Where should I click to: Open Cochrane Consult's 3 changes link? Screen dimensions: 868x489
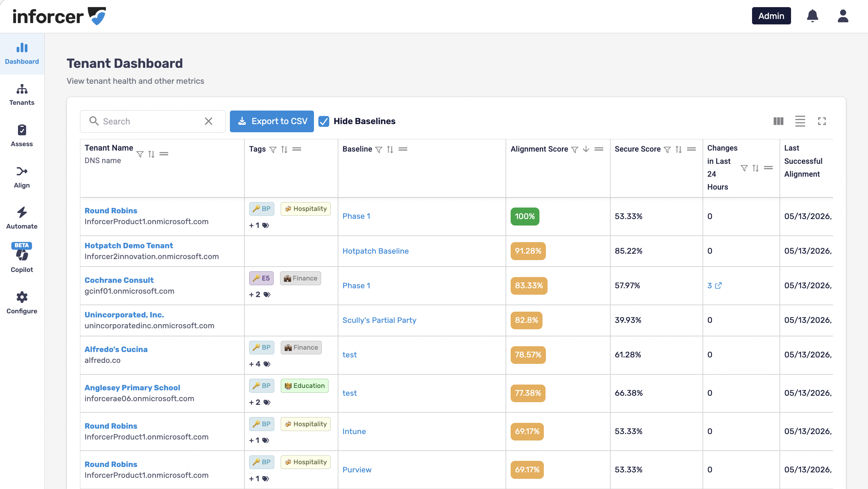pos(714,286)
